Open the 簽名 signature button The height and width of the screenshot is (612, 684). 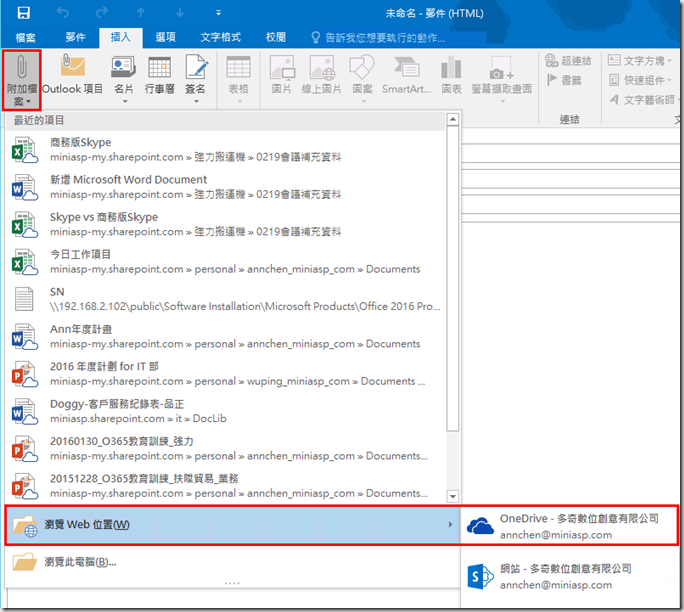pos(196,75)
